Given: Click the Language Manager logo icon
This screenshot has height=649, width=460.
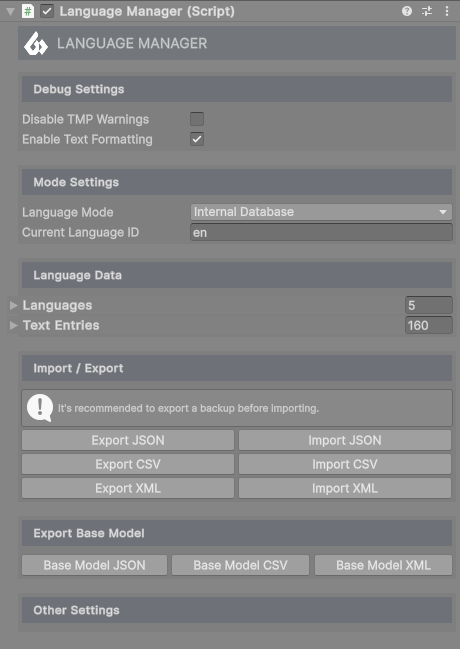Looking at the screenshot, I should pos(36,43).
